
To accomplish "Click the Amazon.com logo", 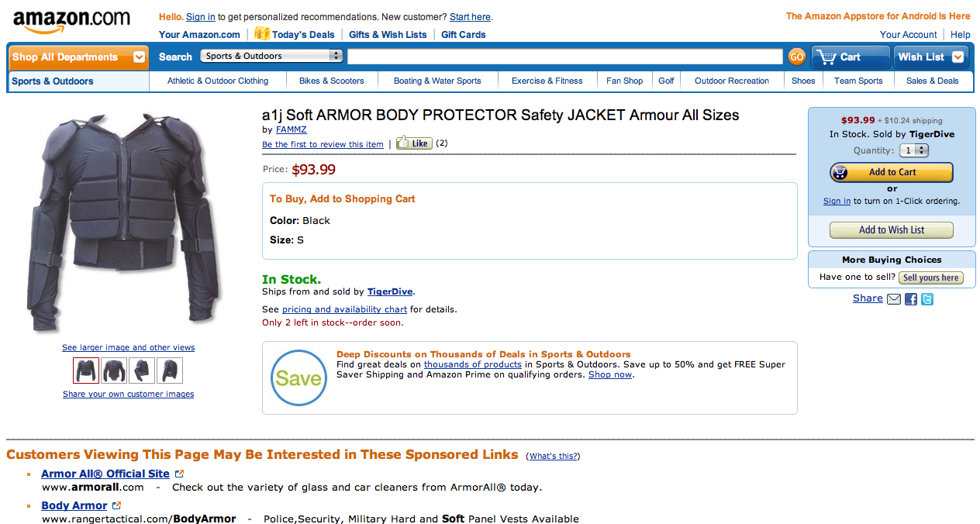I will coord(71,21).
